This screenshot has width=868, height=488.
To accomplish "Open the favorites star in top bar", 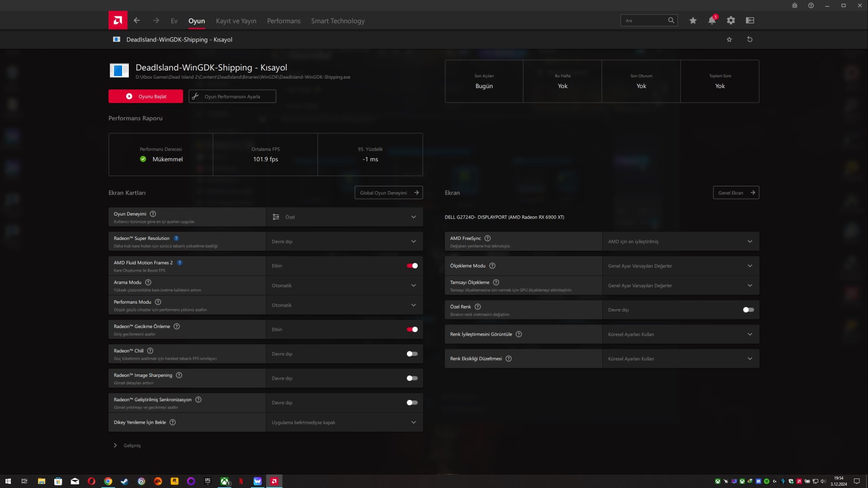I will (x=693, y=20).
